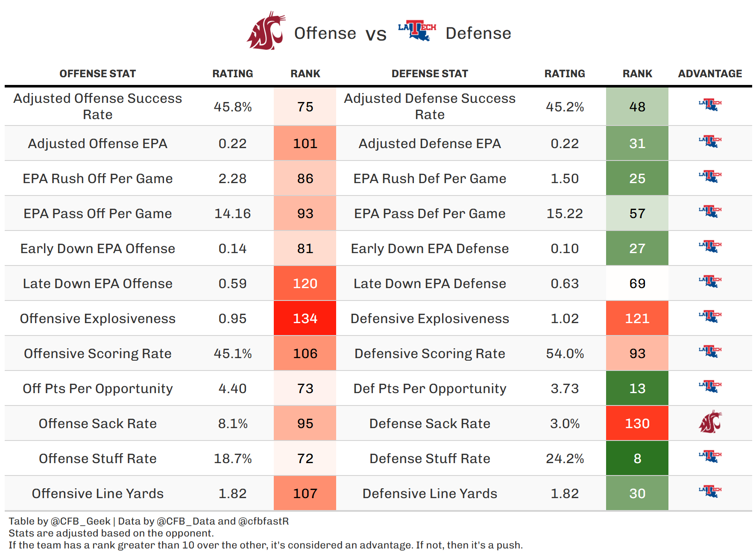Select the 54.0% Defensive Scoring Rate rating value
The image size is (756, 560).
click(565, 353)
